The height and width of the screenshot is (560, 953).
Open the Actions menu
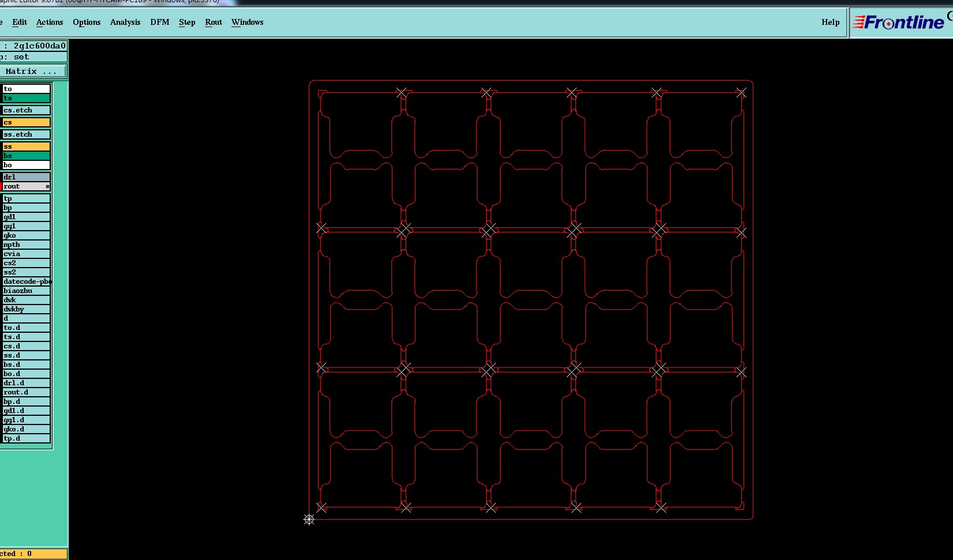coord(50,22)
